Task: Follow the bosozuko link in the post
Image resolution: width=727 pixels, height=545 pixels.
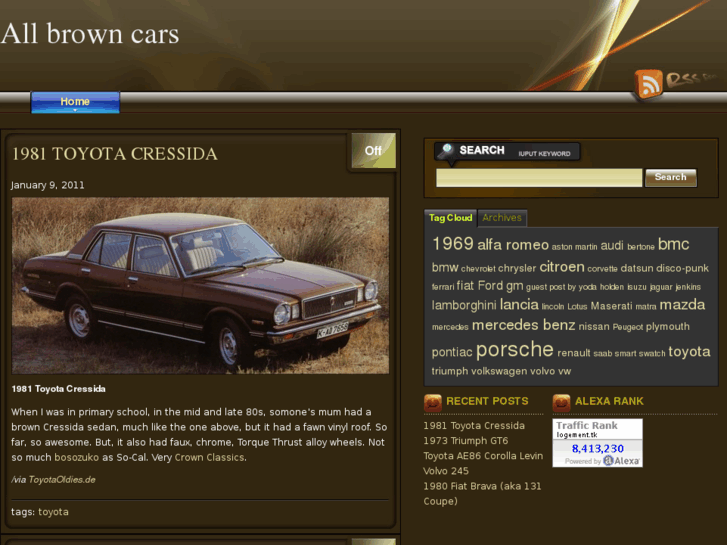Action: click(77, 457)
